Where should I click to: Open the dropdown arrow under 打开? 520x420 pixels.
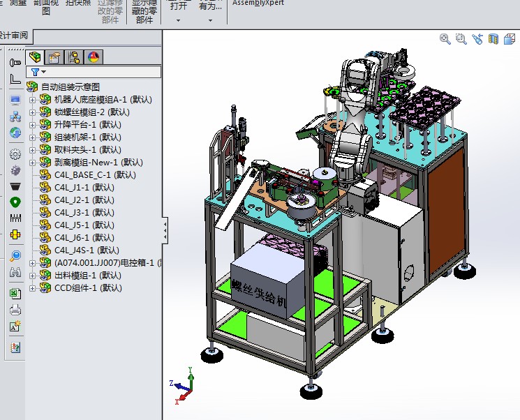[179, 20]
